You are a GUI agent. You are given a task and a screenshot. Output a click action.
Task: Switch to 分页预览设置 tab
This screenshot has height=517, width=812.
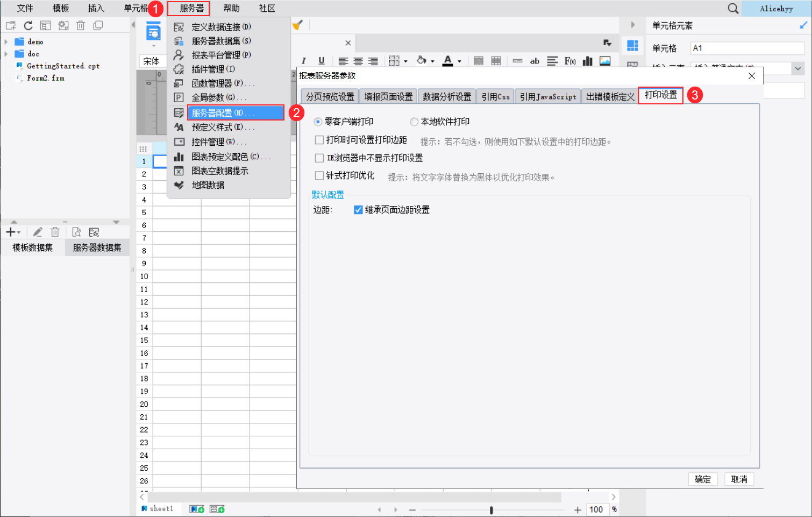click(x=330, y=97)
